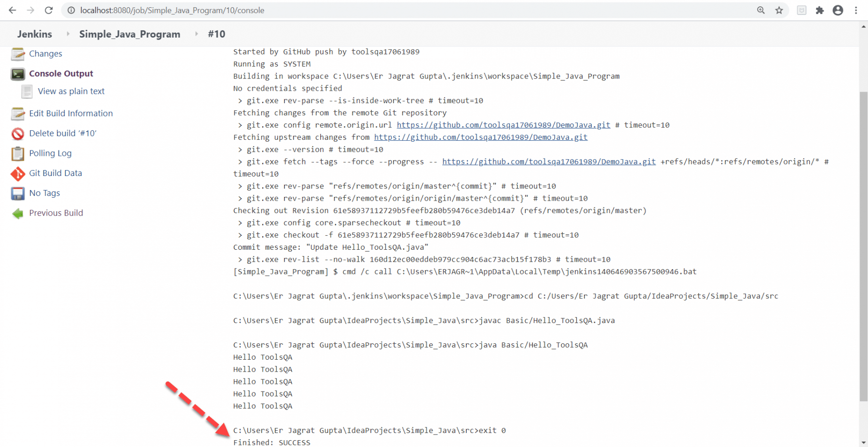Click the No Tags floppy disk icon

[x=18, y=193]
